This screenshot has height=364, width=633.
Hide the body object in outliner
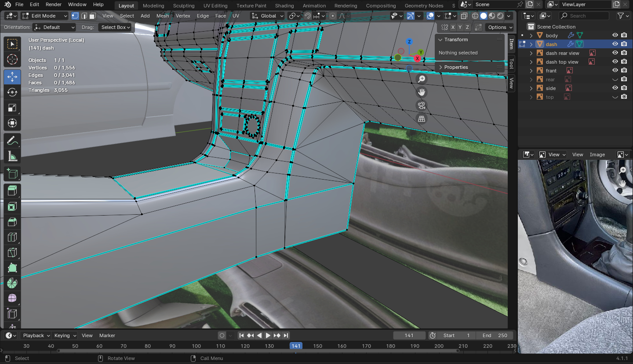pyautogui.click(x=615, y=36)
